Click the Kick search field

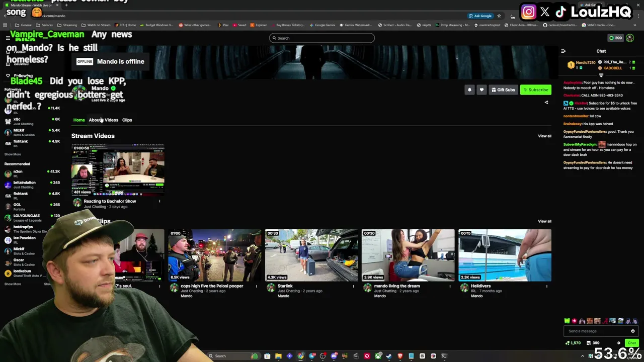pos(322,38)
